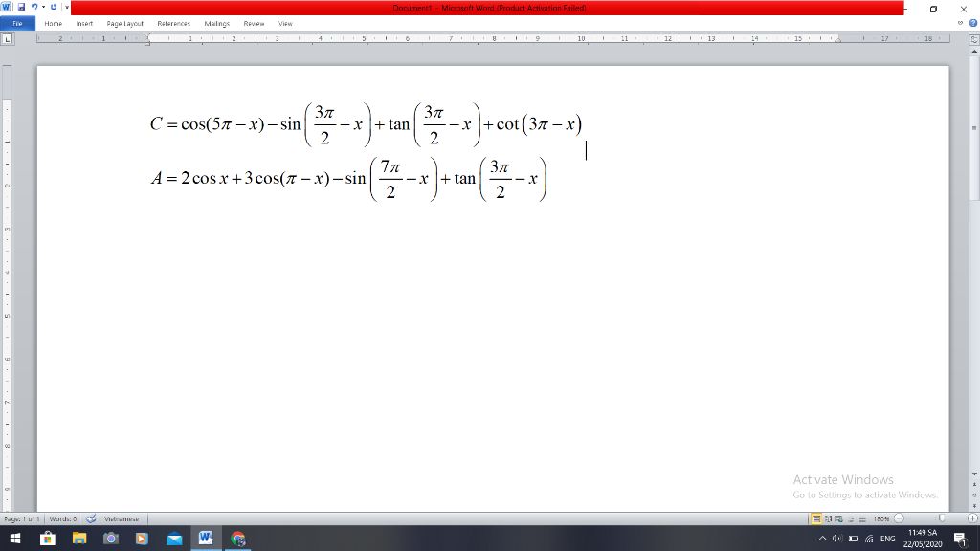Open the Undo history dropdown arrow
The height and width of the screenshot is (551, 980).
click(x=43, y=7)
